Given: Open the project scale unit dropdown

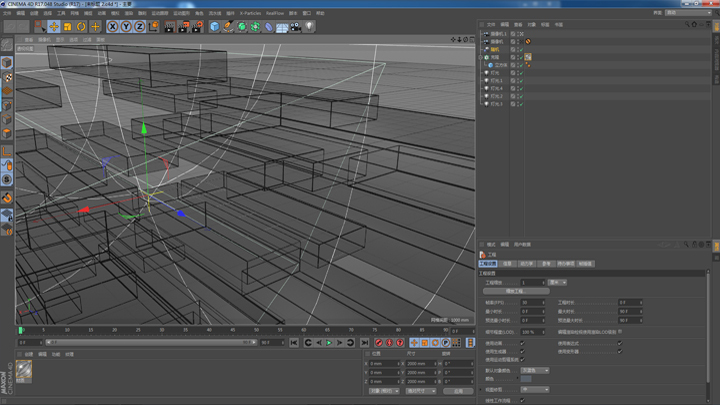Looking at the screenshot, I should point(557,283).
